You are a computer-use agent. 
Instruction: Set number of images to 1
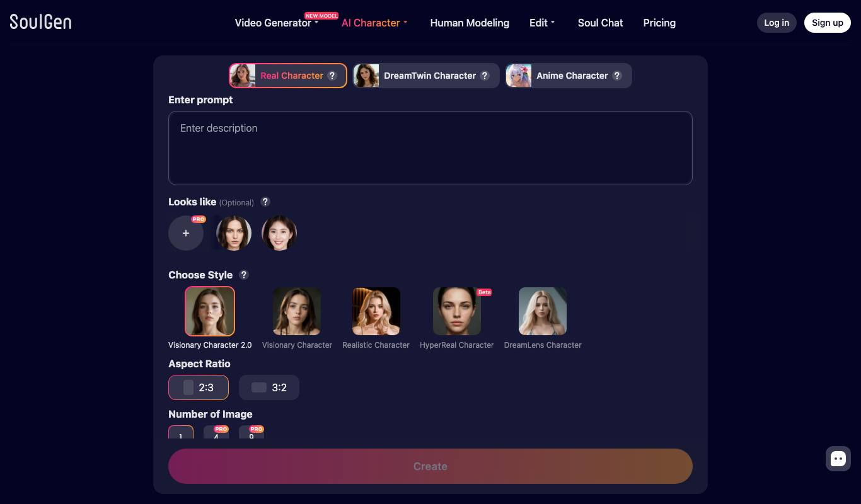[x=181, y=432]
